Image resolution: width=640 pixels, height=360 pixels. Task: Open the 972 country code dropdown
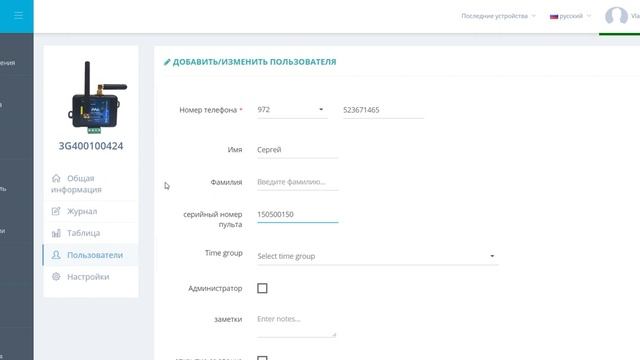(292, 110)
